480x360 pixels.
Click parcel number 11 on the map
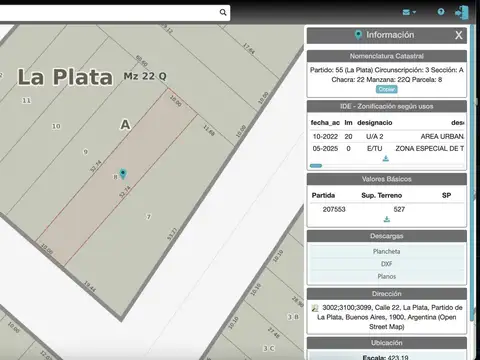click(x=26, y=100)
